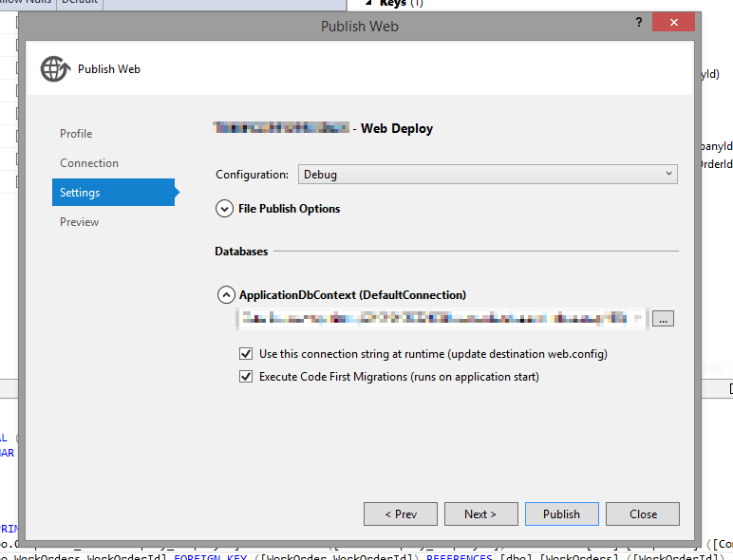Switch to the Connection step
Screen dimensions: 733x560
(x=89, y=163)
